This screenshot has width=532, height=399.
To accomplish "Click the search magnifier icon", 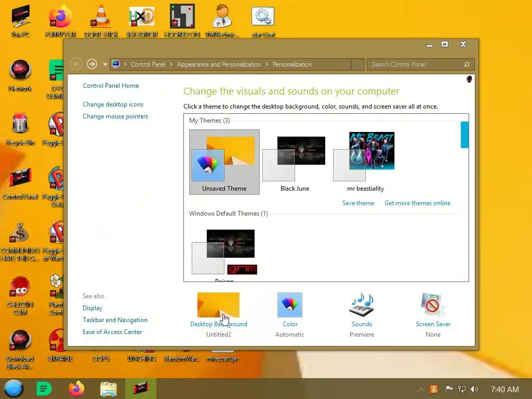I will click(x=467, y=64).
